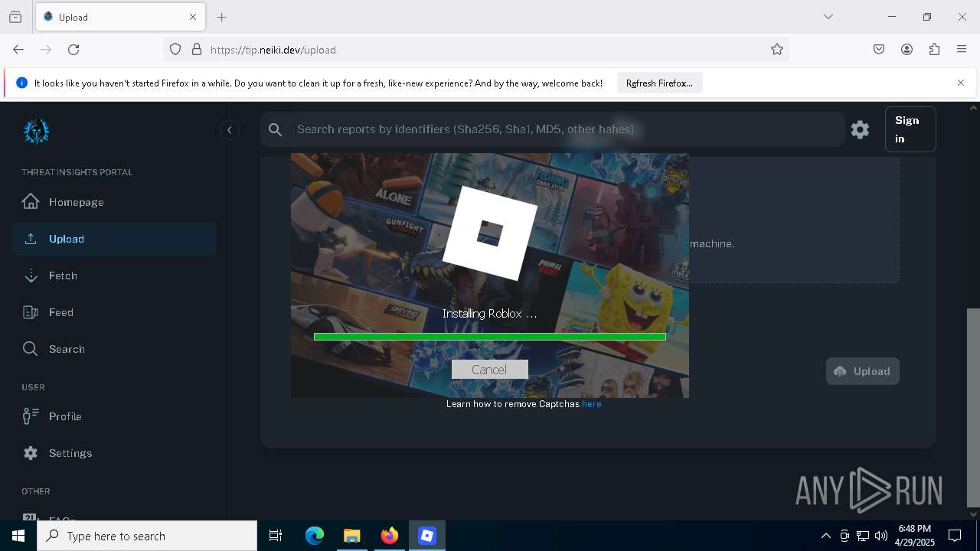This screenshot has height=551, width=980.
Task: Dismiss the Firefox notification bar
Action: (x=960, y=83)
